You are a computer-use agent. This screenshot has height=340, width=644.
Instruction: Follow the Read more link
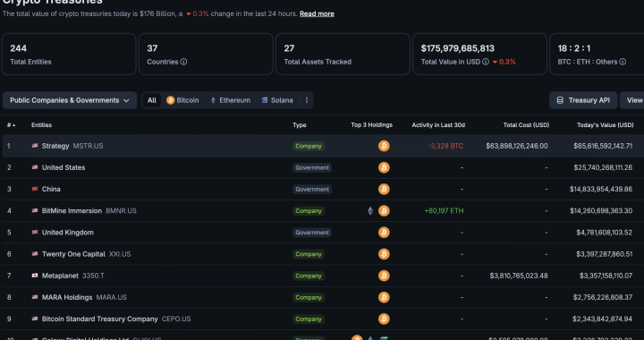[x=317, y=13]
